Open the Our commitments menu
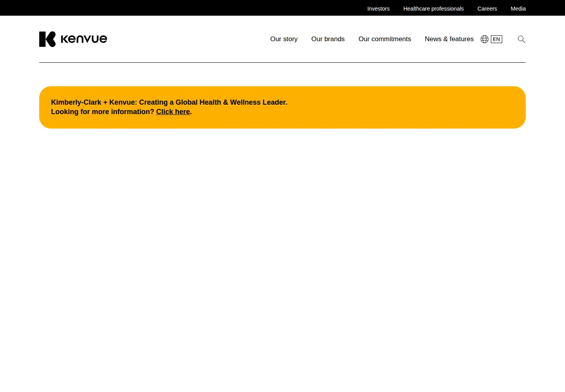565x392 pixels. 385,39
